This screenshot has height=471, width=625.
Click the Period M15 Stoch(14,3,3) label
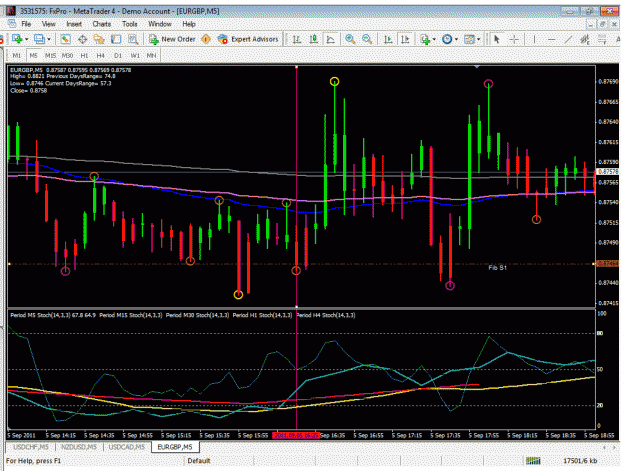click(131, 315)
